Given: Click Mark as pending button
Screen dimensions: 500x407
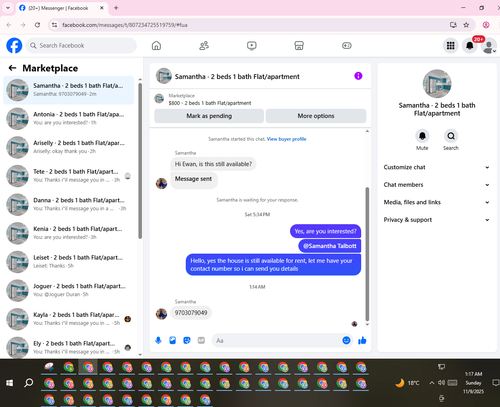Looking at the screenshot, I should [209, 116].
